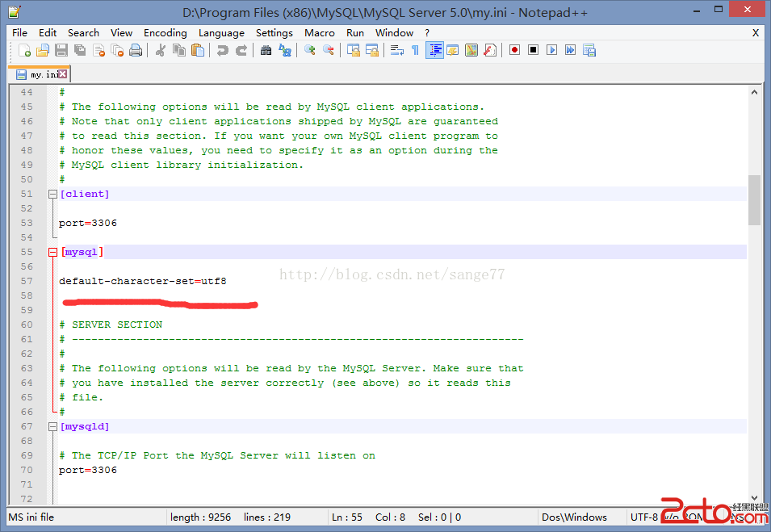Click 'length : 9256' in the status bar
This screenshot has width=771, height=532.
[x=200, y=517]
